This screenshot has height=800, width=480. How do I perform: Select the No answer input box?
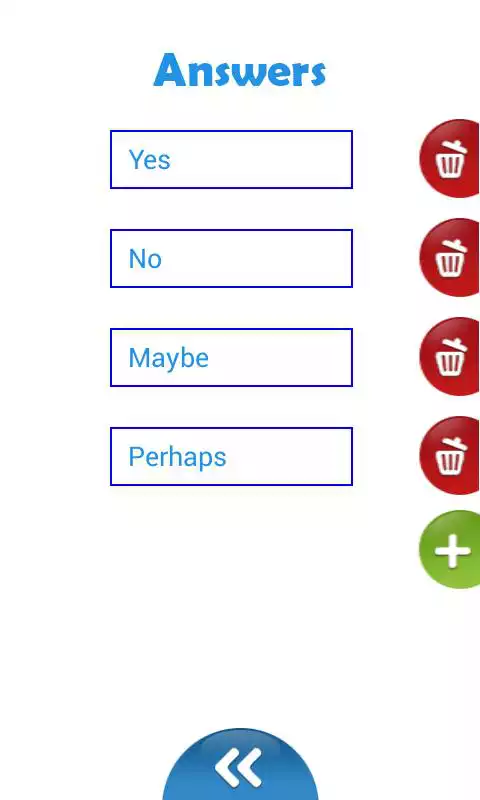click(231, 259)
